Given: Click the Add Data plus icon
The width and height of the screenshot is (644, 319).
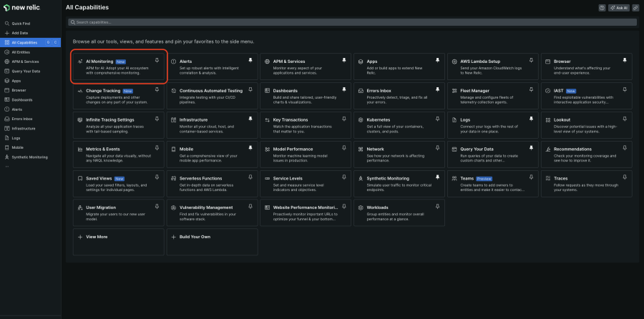Looking at the screenshot, I should coord(6,33).
